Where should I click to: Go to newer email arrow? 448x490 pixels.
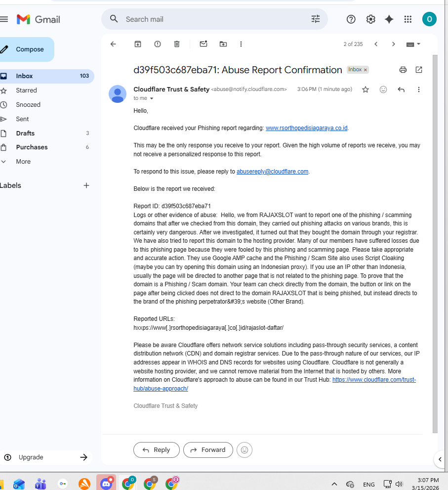click(x=376, y=44)
